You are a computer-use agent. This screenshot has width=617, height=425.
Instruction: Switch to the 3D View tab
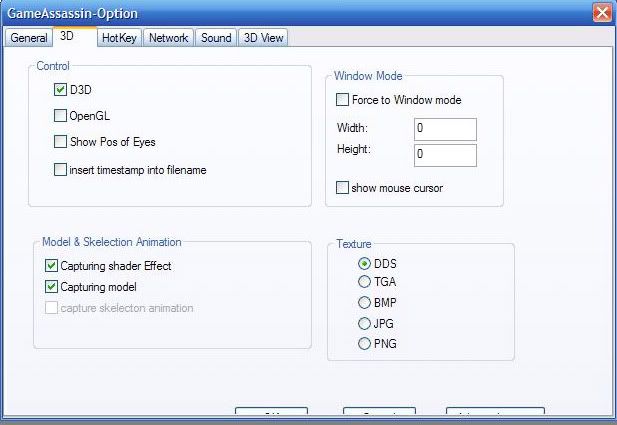tap(263, 38)
